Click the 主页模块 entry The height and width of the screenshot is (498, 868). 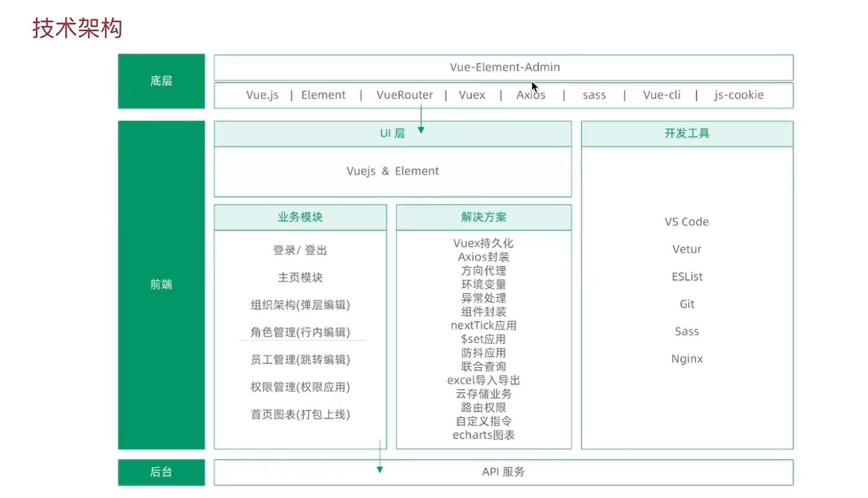tap(300, 277)
